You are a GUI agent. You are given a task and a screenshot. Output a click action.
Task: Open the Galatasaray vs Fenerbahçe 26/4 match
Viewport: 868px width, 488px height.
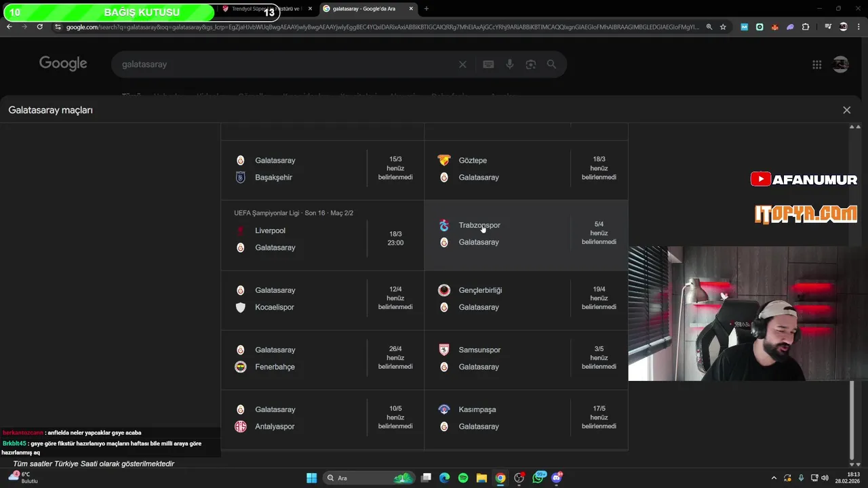[x=323, y=359]
